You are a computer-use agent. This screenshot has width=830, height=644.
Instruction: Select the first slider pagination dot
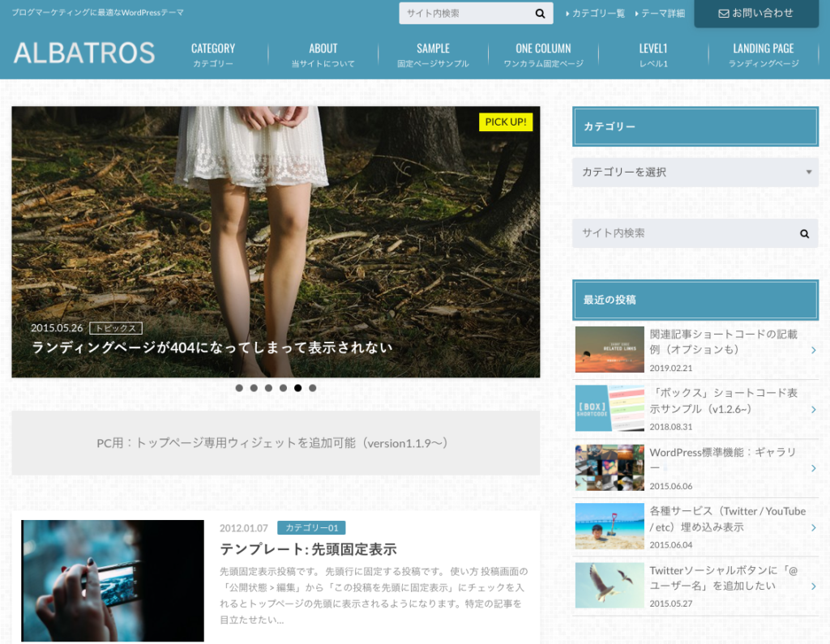click(x=239, y=388)
